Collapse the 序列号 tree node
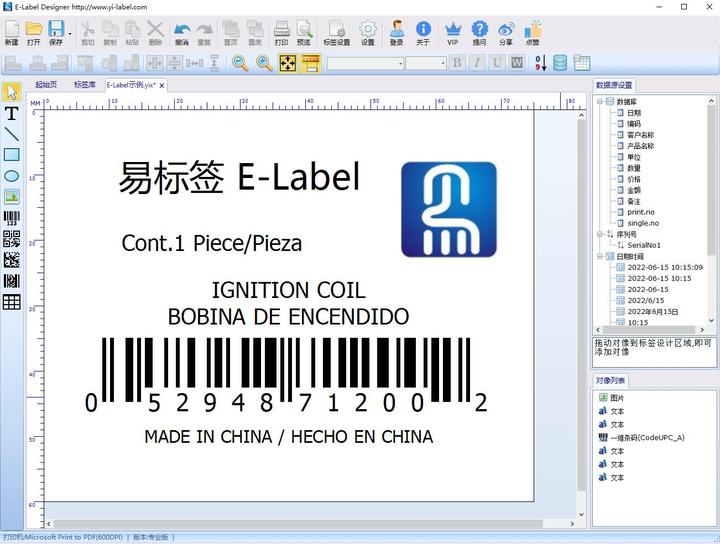 pyautogui.click(x=600, y=234)
